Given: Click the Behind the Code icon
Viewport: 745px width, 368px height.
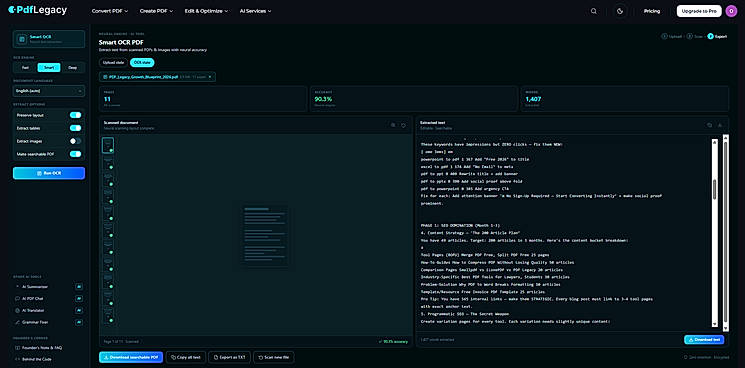Looking at the screenshot, I should click(18, 359).
